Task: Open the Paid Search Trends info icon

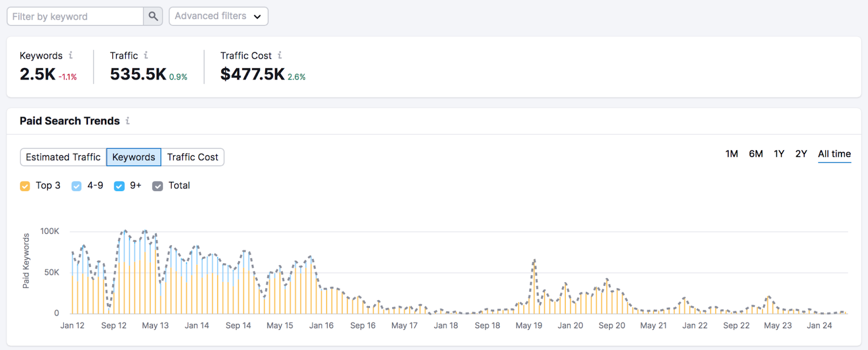Action: point(128,121)
